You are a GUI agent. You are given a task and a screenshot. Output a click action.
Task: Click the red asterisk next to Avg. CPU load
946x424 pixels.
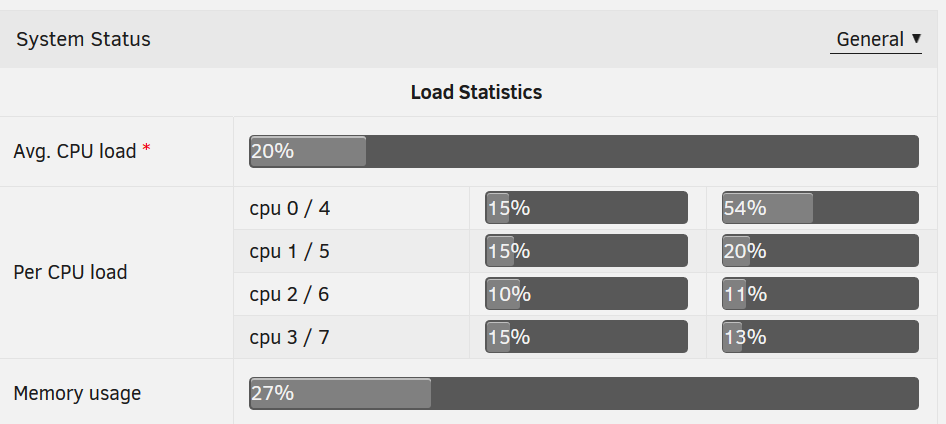(x=146, y=149)
